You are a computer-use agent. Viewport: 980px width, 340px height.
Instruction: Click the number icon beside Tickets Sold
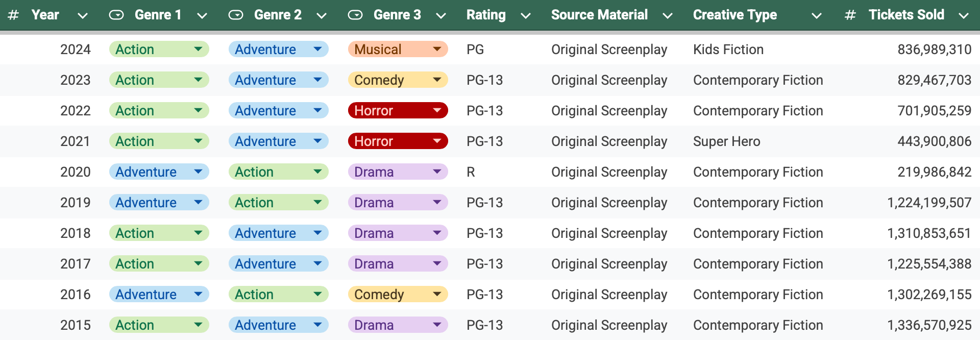850,15
